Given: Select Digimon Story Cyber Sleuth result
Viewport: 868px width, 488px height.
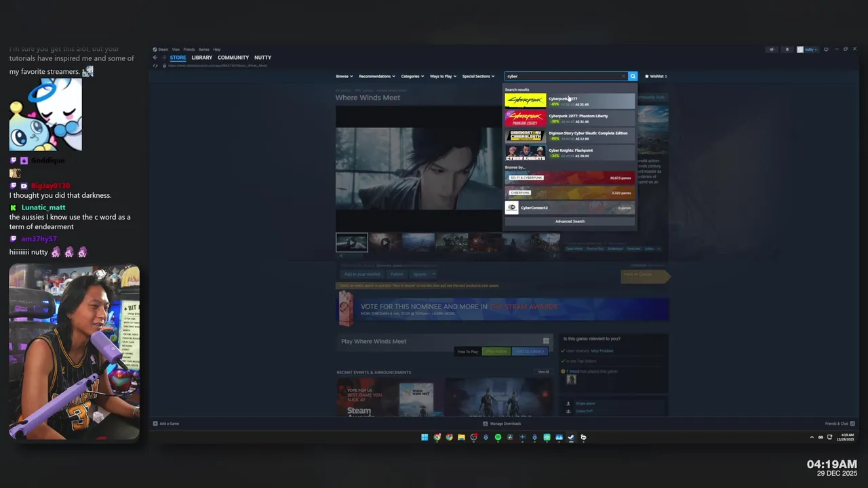Looking at the screenshot, I should tap(570, 136).
